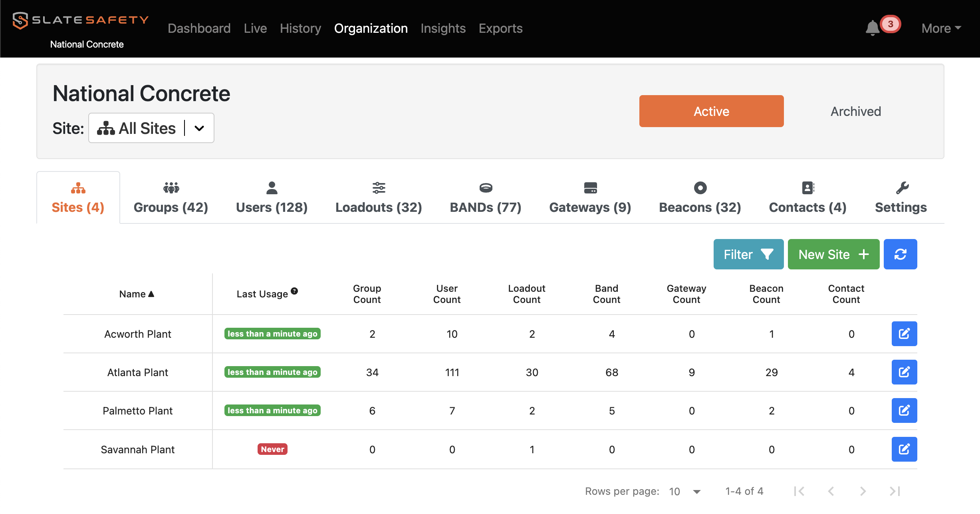Image resolution: width=980 pixels, height=514 pixels.
Task: Click the Last Usage help icon
Action: coord(294,291)
